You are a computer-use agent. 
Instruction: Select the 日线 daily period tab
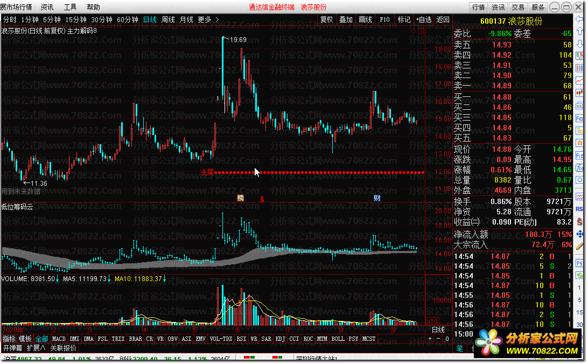coord(150,19)
